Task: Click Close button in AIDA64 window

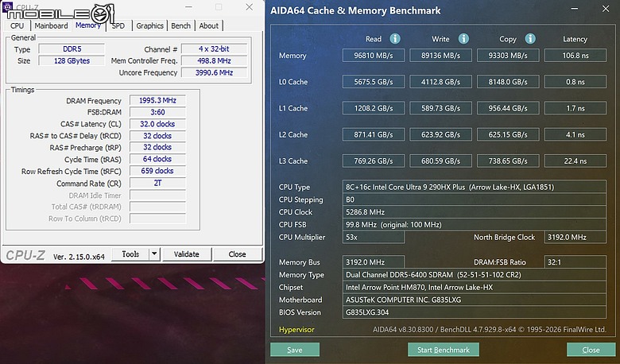Action: click(x=591, y=350)
